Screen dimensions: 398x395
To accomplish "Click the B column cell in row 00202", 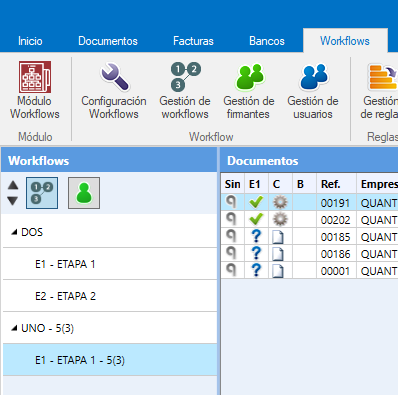I will click(304, 220).
